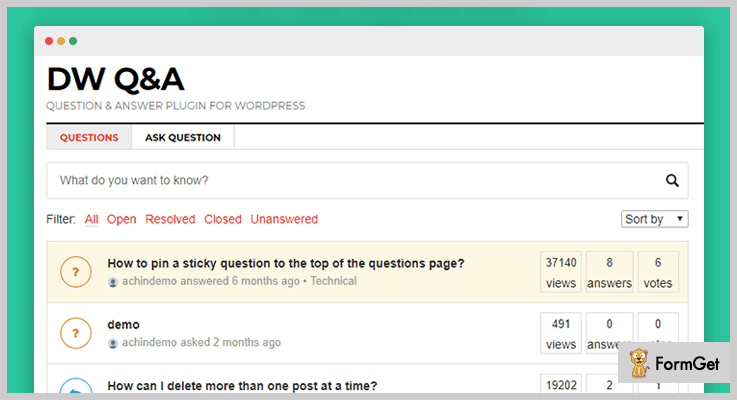Click the red window dot

[x=49, y=41]
